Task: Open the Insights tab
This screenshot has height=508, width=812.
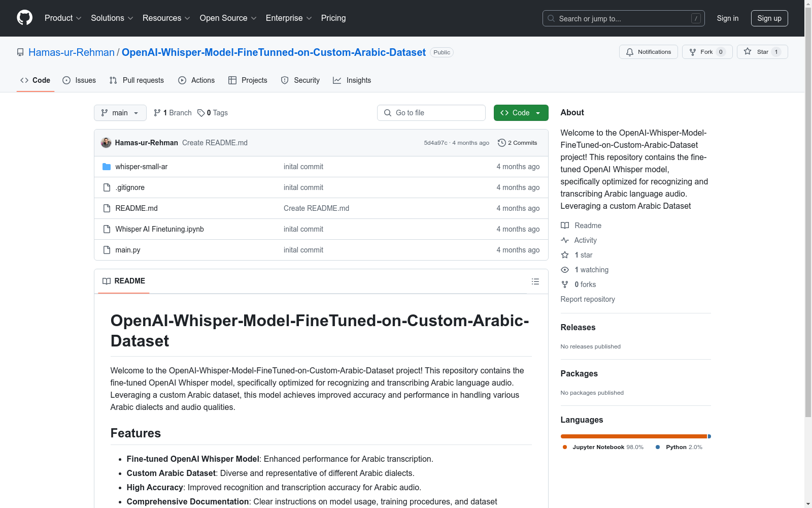Action: coord(352,80)
